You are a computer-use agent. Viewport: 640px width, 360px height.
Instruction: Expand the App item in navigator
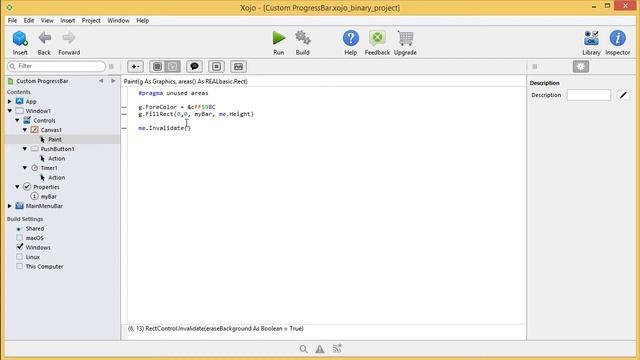pos(10,101)
